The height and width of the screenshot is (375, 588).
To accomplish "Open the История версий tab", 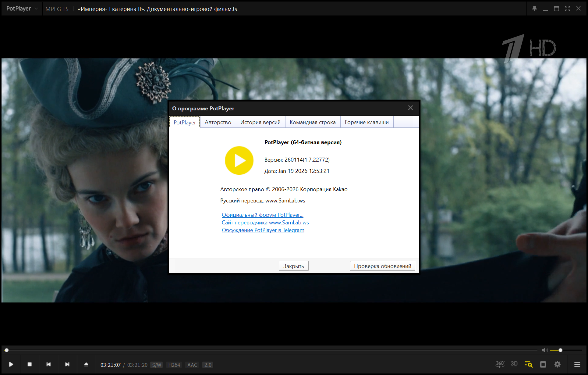I will tap(260, 122).
